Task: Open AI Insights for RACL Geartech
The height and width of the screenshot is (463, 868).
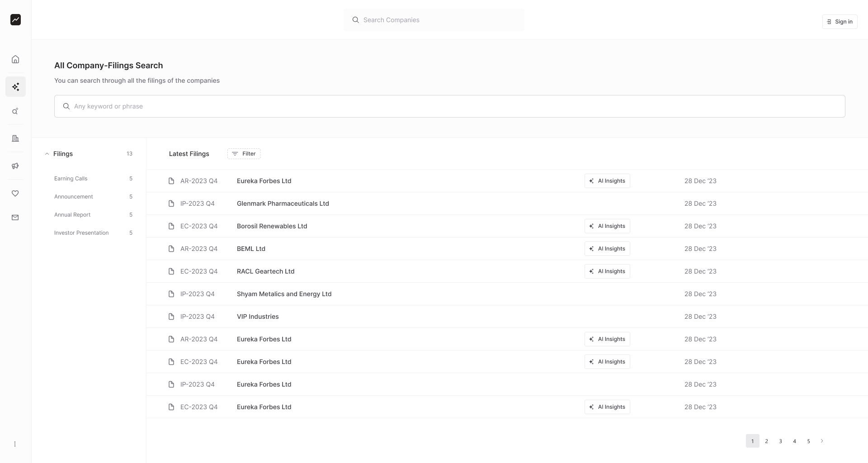Action: (x=607, y=271)
